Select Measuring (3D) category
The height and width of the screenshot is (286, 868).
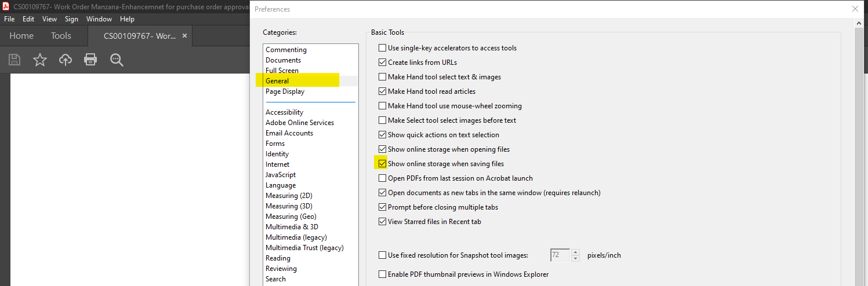click(289, 206)
